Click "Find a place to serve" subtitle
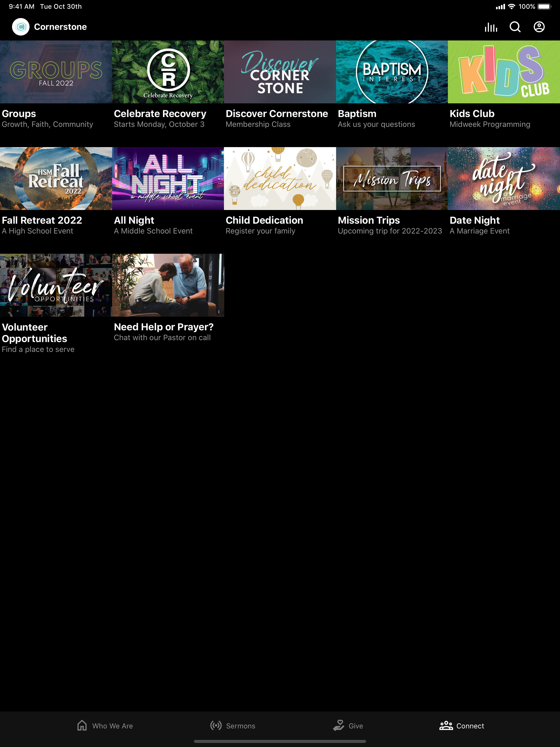This screenshot has width=560, height=747. point(38,349)
